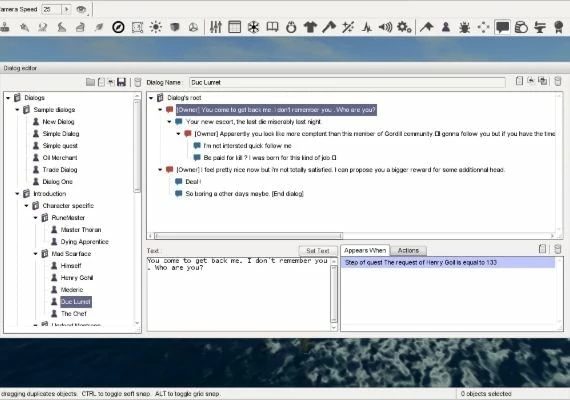Collapse the Sample dialogs tree node
This screenshot has width=570, height=400.
(x=17, y=109)
